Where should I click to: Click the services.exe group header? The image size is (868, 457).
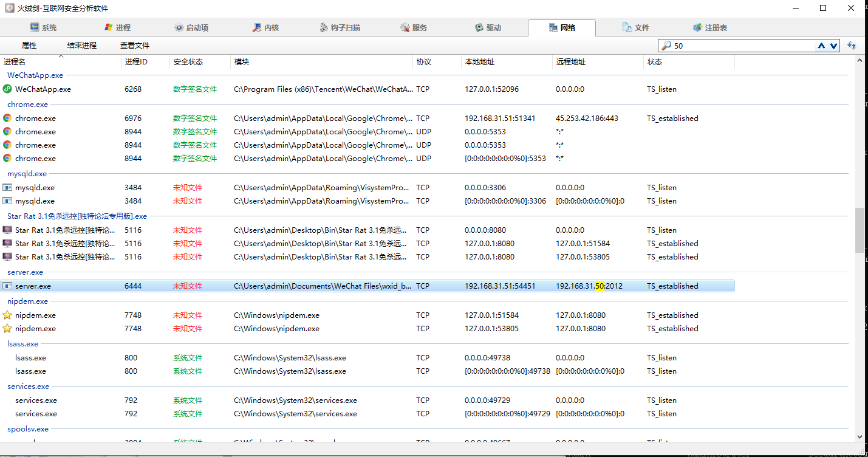pyautogui.click(x=29, y=387)
